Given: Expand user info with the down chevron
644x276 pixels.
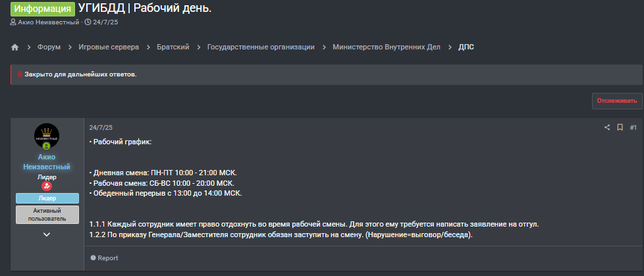Looking at the screenshot, I should pyautogui.click(x=47, y=235).
